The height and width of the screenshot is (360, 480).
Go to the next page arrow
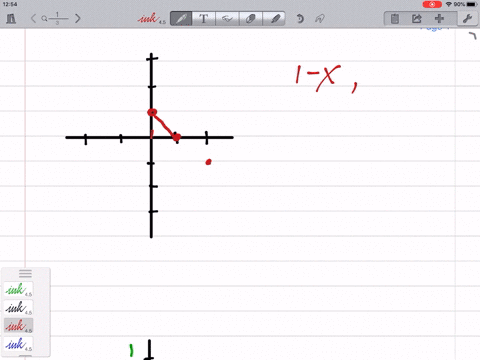click(x=78, y=18)
